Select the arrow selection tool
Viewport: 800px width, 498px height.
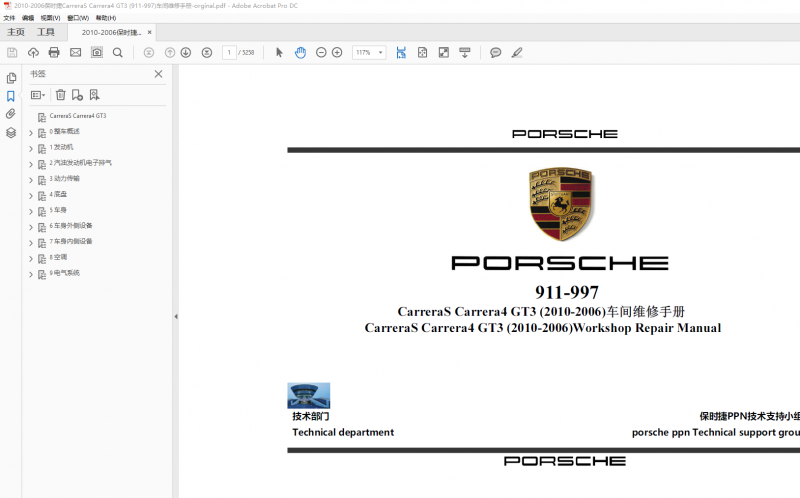pyautogui.click(x=279, y=53)
